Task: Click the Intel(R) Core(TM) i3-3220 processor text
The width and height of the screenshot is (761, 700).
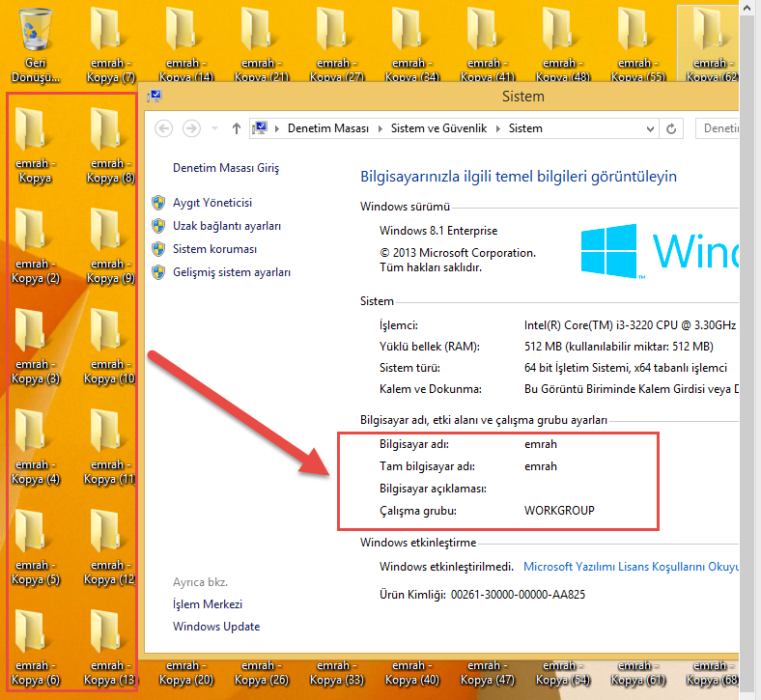Action: pyautogui.click(x=630, y=325)
